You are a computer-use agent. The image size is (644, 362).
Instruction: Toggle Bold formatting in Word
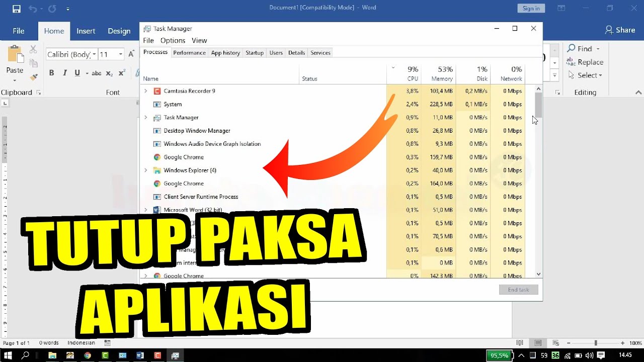point(51,73)
